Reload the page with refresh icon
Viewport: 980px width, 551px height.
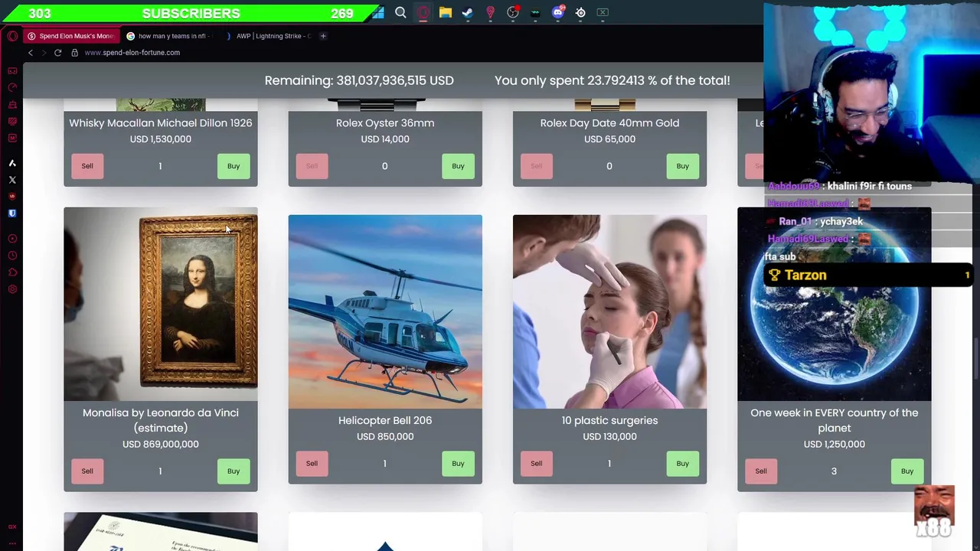(57, 53)
